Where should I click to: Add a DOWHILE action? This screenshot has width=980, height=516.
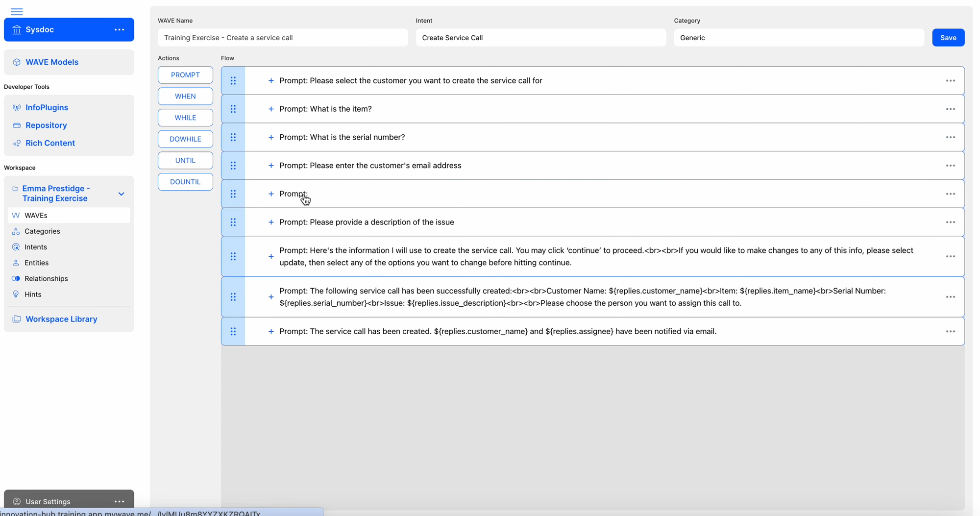tap(185, 139)
